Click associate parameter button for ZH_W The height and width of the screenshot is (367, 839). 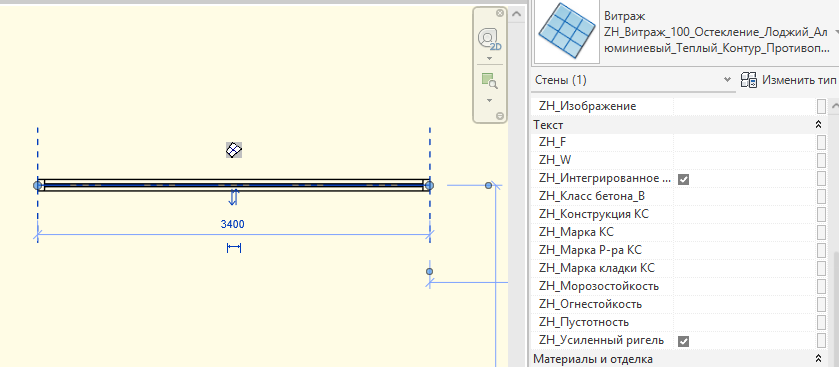(x=821, y=160)
